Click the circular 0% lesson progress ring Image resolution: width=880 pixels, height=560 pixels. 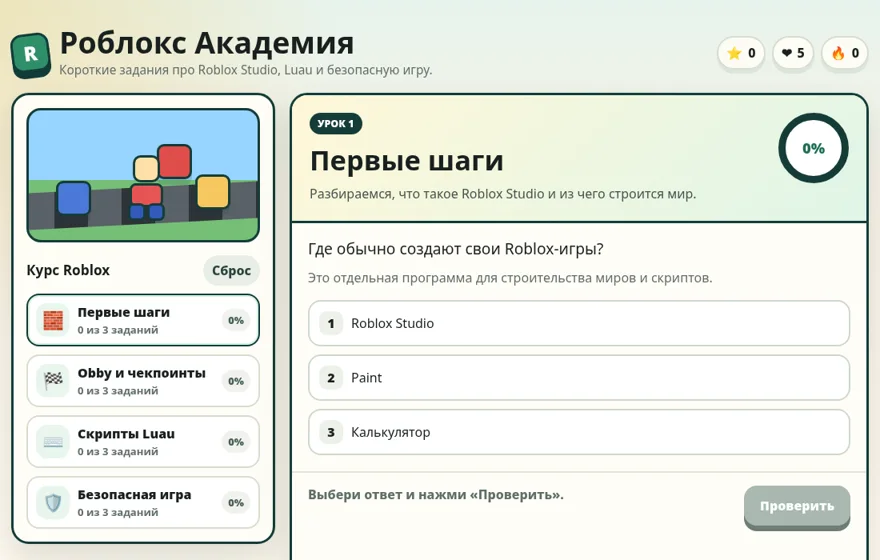pyautogui.click(x=813, y=148)
